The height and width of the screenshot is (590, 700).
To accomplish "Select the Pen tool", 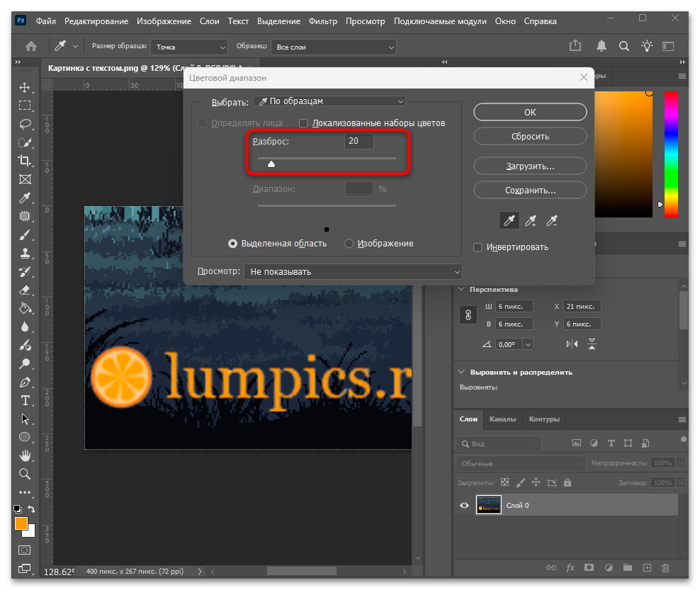I will [25, 382].
